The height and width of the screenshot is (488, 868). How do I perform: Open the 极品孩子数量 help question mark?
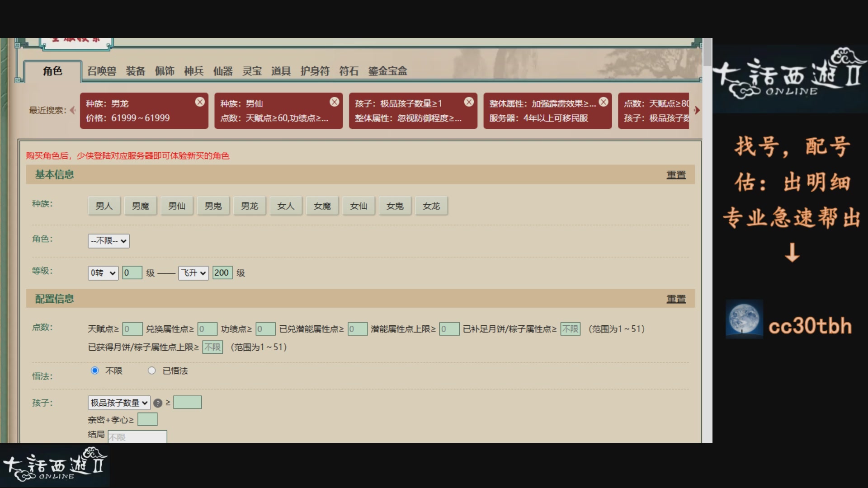click(158, 403)
